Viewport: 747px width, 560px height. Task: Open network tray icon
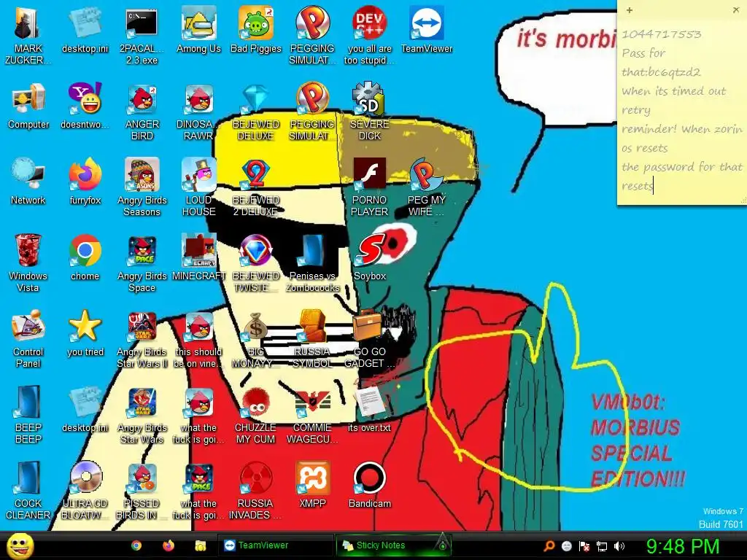[602, 546]
